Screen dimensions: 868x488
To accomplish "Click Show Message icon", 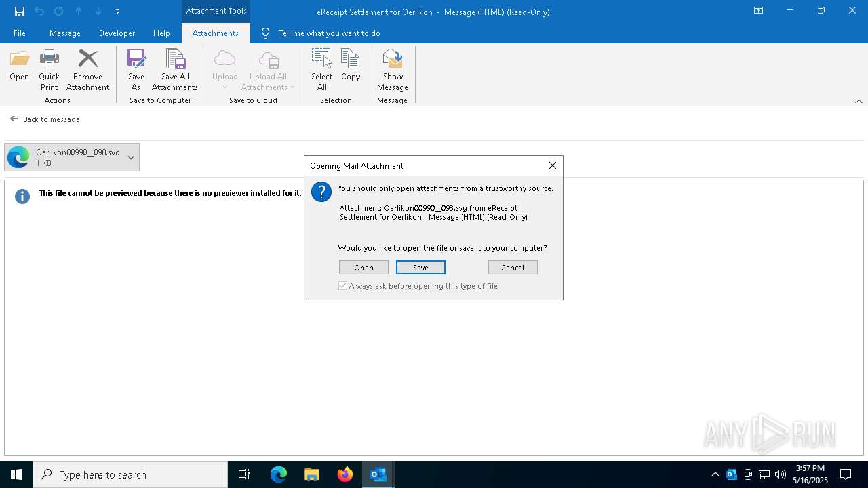I will (393, 70).
